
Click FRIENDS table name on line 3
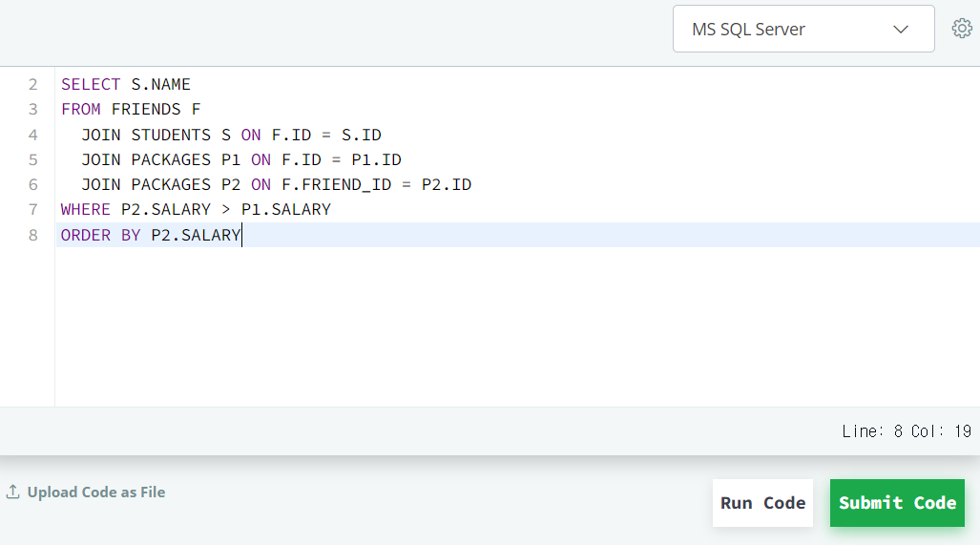pos(146,110)
